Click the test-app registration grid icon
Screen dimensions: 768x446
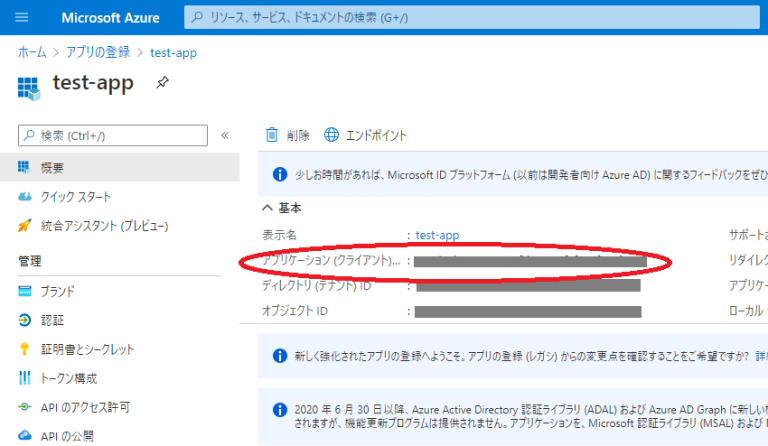28,89
